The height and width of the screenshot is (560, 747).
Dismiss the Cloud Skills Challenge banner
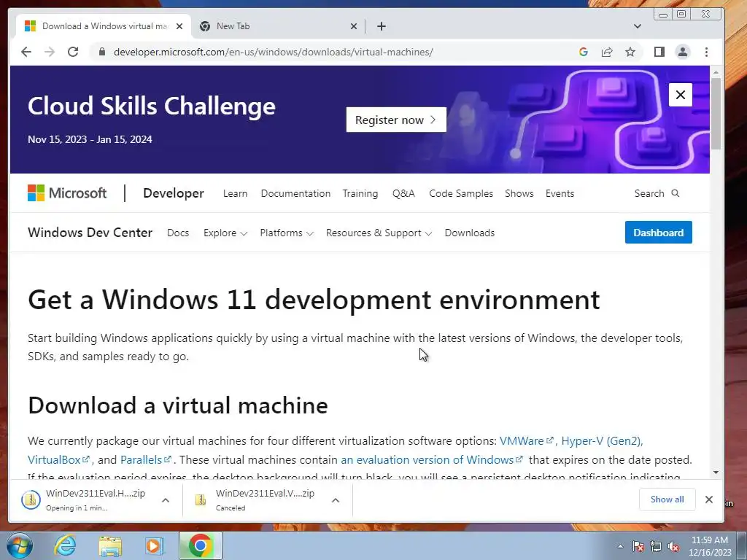(681, 95)
